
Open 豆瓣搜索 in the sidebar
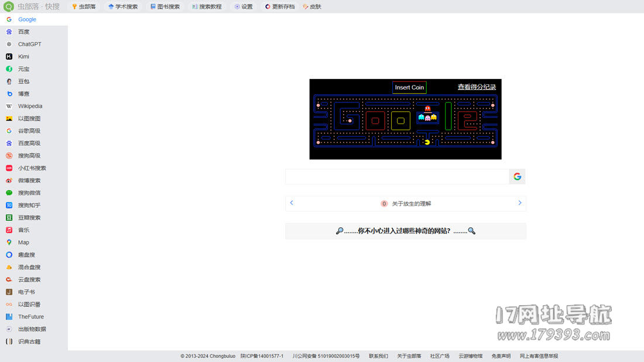coord(29,218)
